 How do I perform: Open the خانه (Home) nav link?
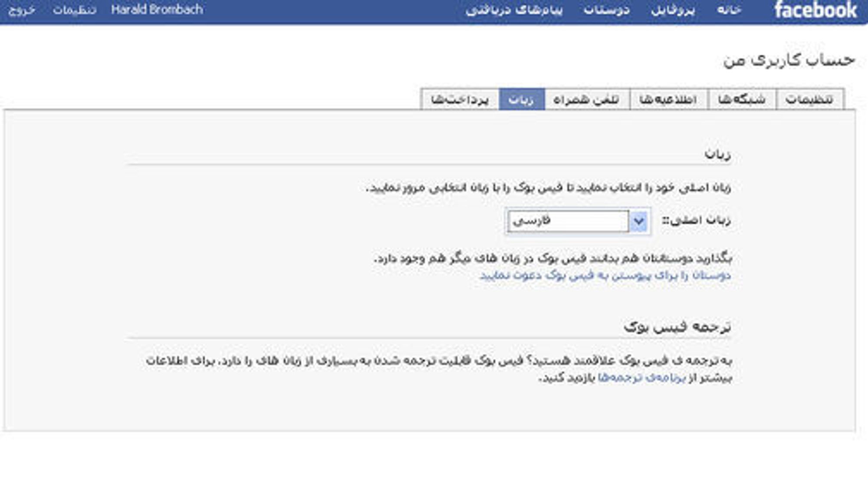730,10
